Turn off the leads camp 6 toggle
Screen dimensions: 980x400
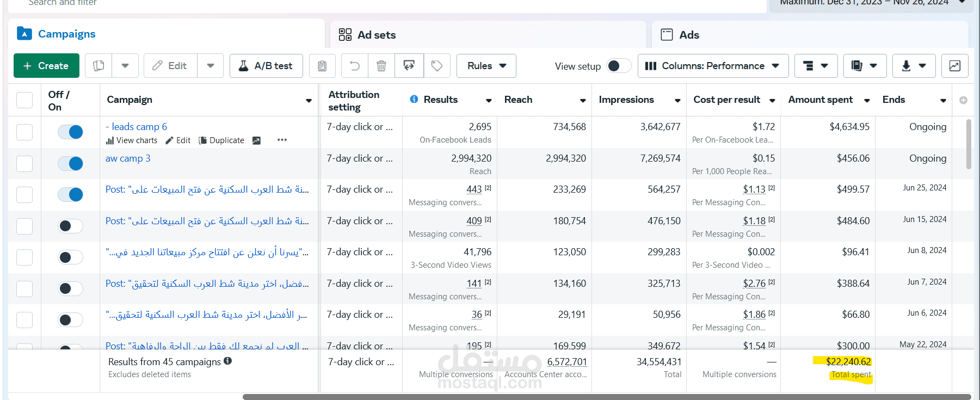tap(70, 132)
